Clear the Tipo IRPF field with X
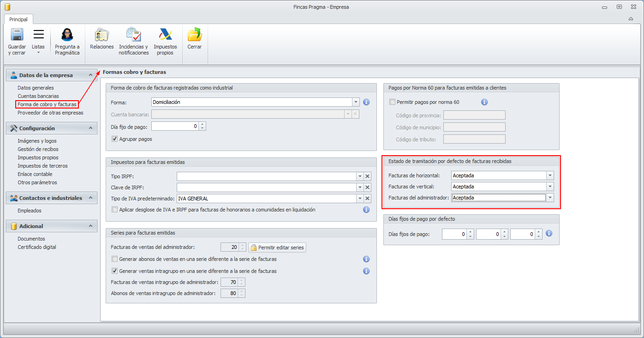The height and width of the screenshot is (338, 644). [x=368, y=176]
